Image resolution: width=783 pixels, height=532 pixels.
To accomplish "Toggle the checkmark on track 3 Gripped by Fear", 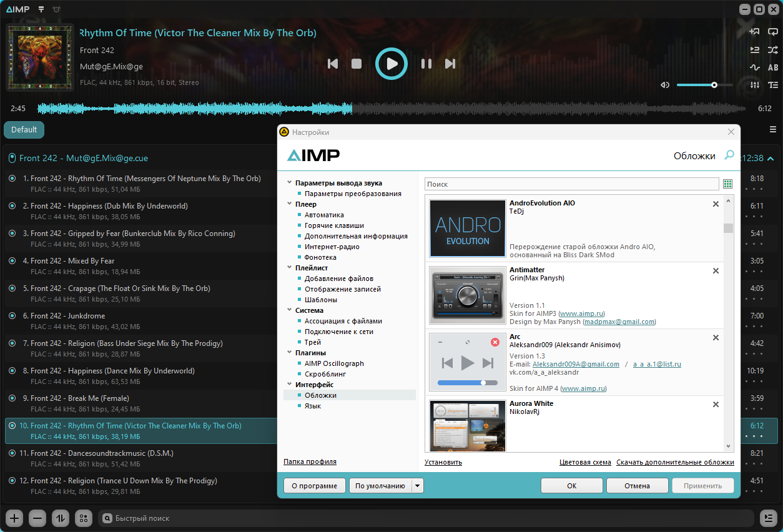I will pos(12,234).
